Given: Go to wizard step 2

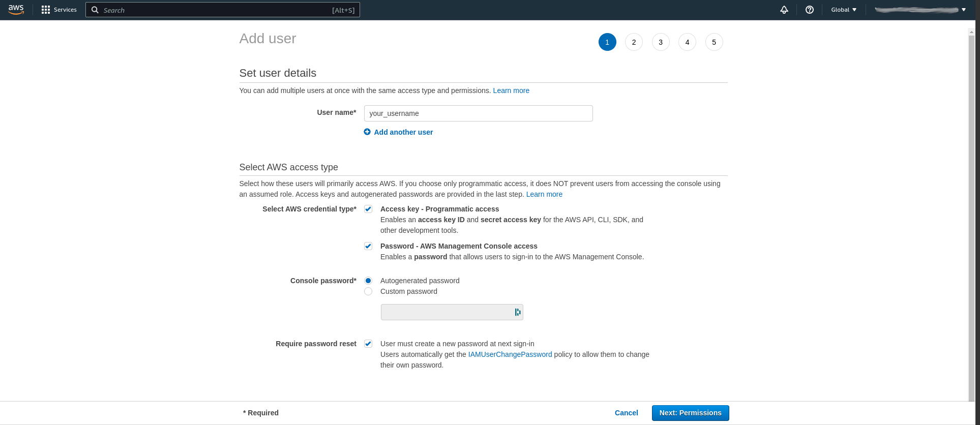Looking at the screenshot, I should 634,42.
